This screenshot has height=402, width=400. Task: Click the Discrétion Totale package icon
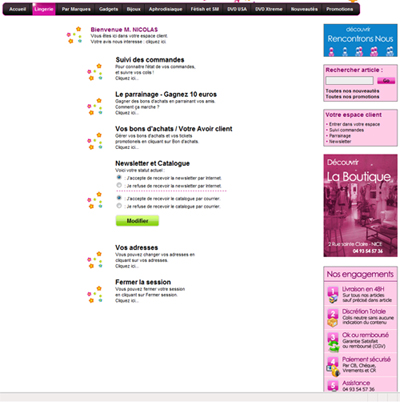(333, 318)
